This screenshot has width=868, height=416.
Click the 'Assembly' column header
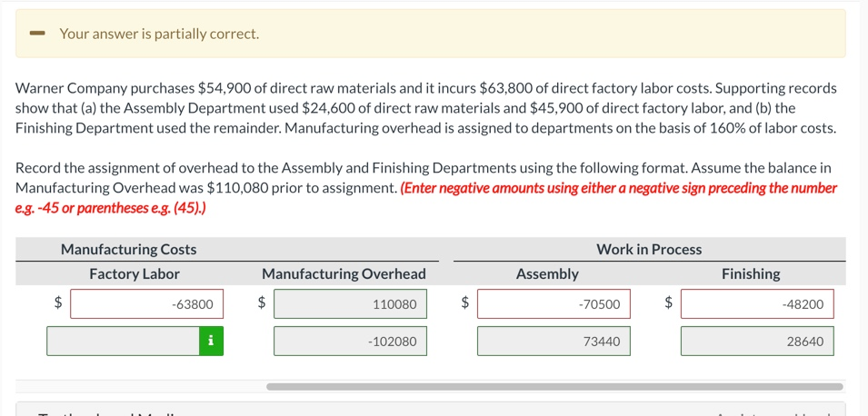click(547, 273)
